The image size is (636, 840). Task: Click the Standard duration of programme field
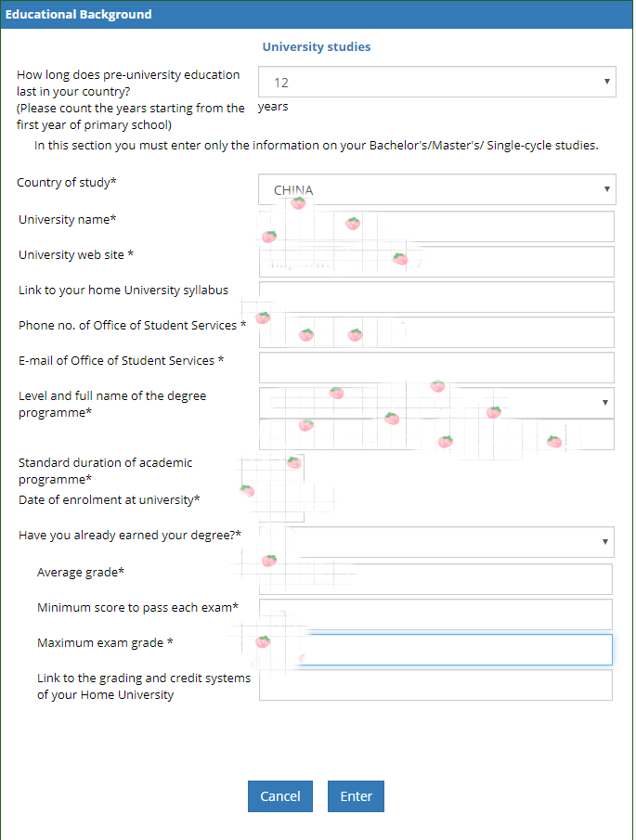(x=280, y=470)
